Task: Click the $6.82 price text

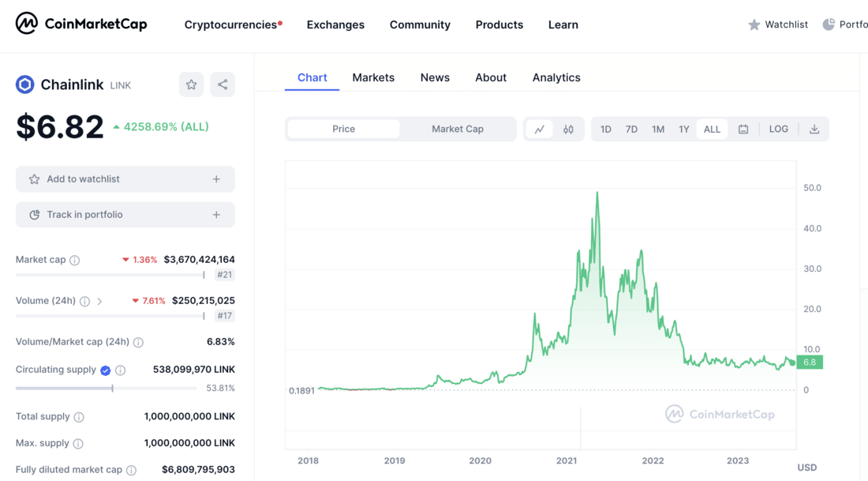Action: click(60, 127)
